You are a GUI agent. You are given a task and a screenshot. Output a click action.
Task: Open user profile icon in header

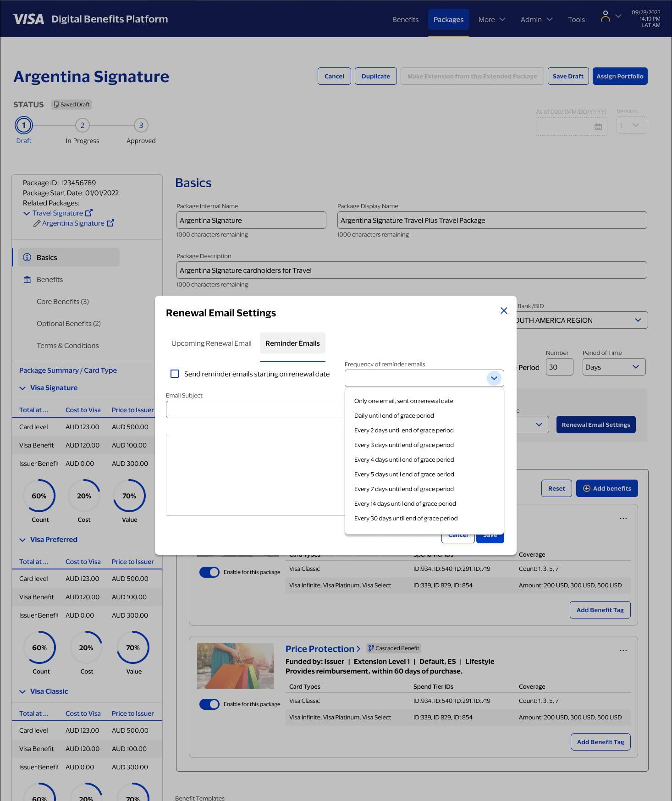[x=606, y=17]
